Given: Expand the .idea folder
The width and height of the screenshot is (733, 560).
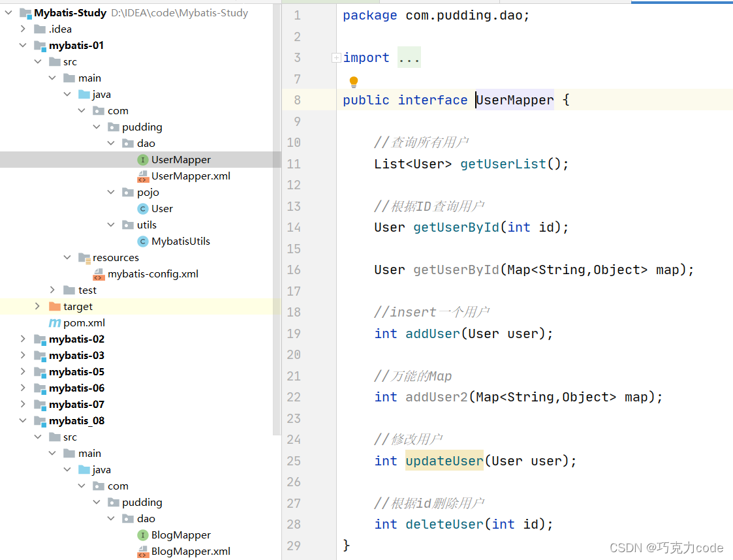Looking at the screenshot, I should click(23, 29).
